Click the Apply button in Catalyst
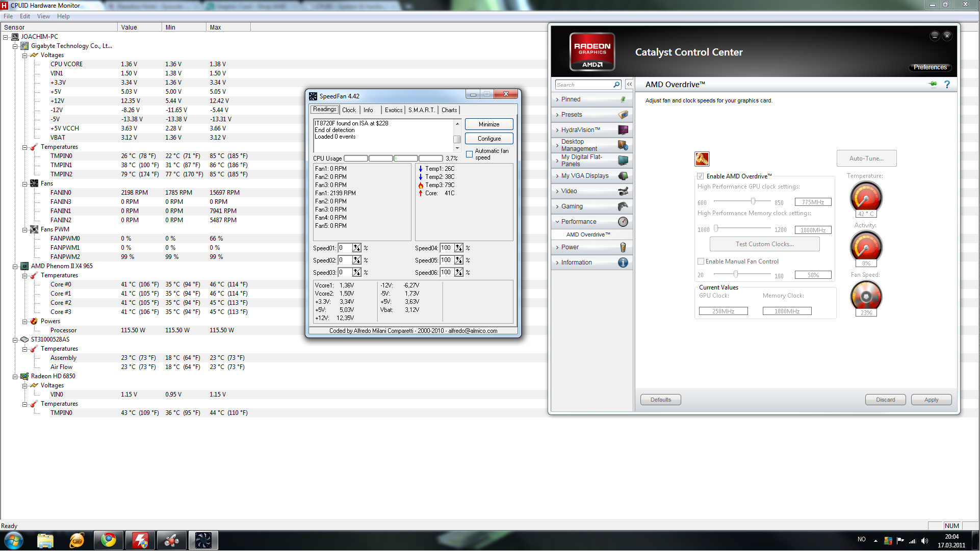Image resolution: width=980 pixels, height=551 pixels. (931, 400)
